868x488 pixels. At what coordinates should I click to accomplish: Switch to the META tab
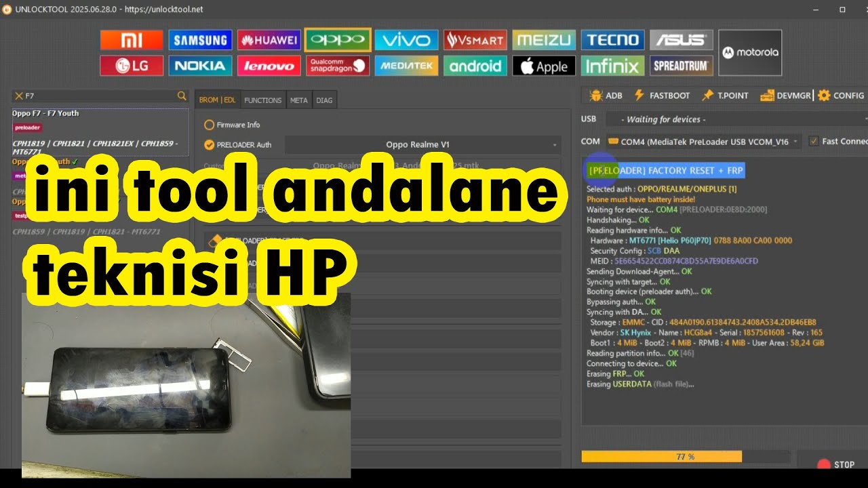[x=299, y=100]
